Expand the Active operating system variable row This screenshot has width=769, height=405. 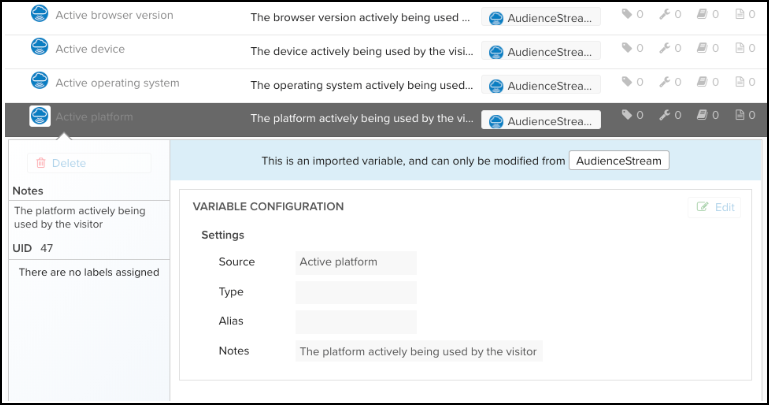tap(117, 84)
